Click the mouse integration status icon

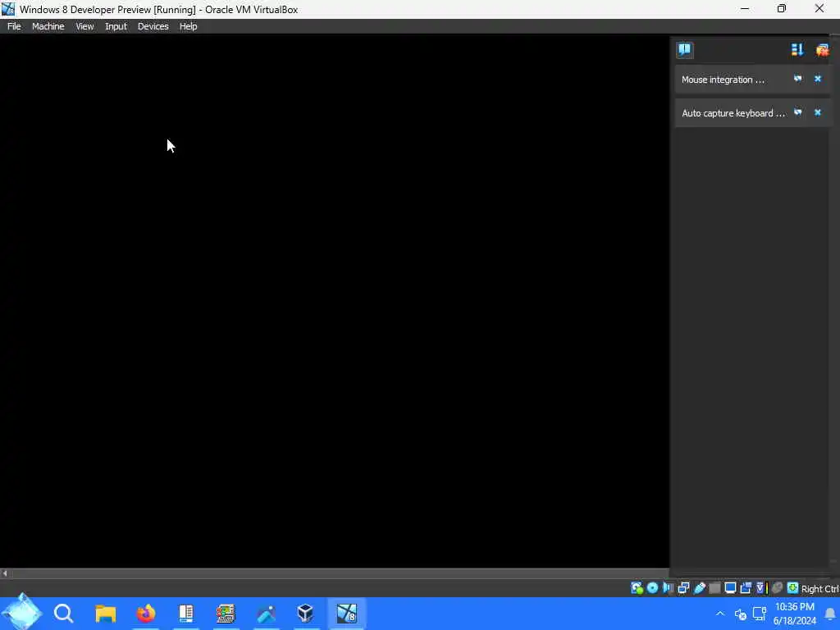click(778, 588)
